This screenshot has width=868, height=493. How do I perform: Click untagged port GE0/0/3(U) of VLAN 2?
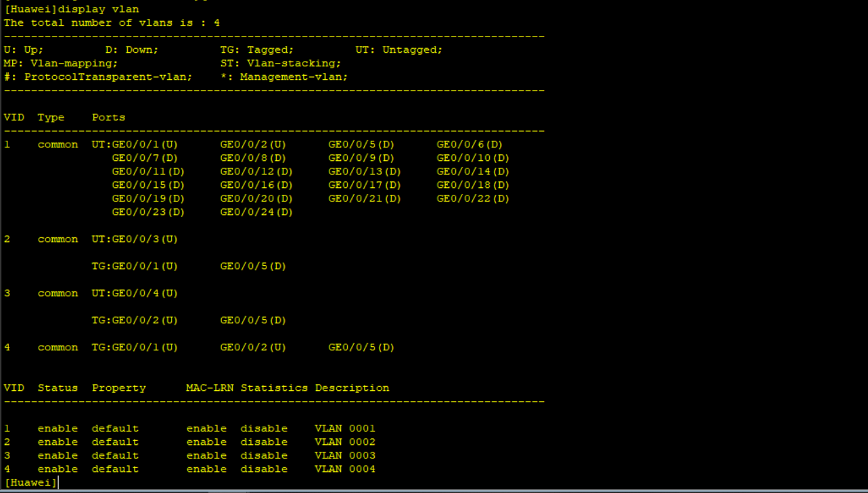pyautogui.click(x=145, y=239)
